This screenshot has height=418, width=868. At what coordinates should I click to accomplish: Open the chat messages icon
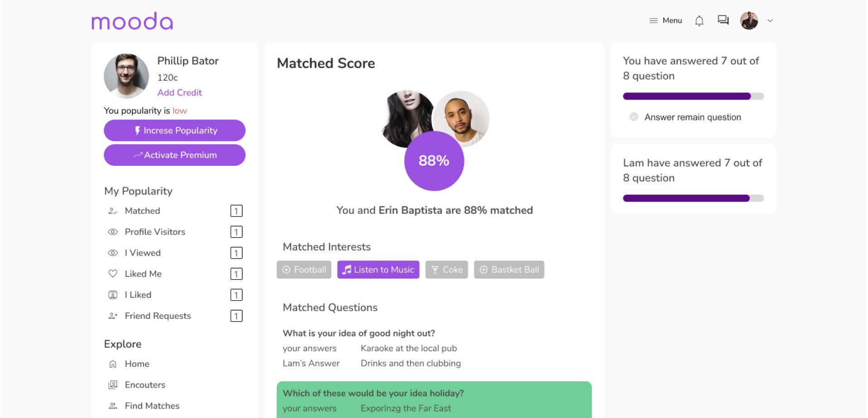723,20
